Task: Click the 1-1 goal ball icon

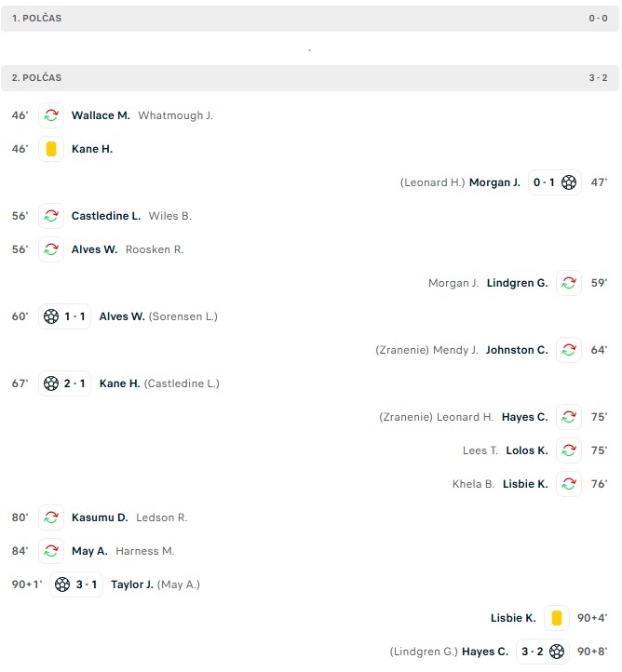Action: coord(51,316)
